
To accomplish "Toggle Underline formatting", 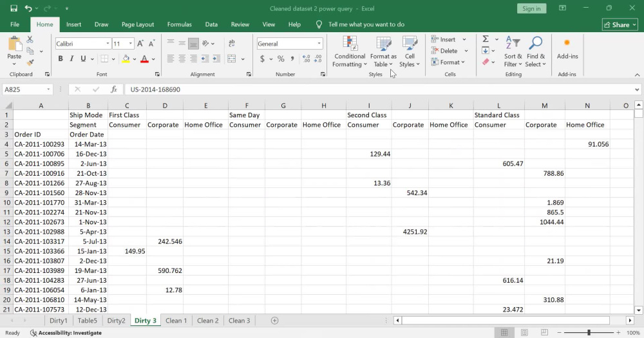I will pyautogui.click(x=83, y=59).
